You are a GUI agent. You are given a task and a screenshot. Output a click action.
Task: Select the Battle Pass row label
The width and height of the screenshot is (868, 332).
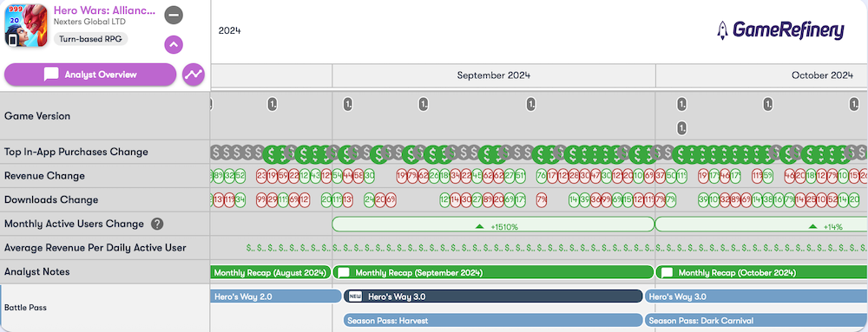pyautogui.click(x=25, y=308)
